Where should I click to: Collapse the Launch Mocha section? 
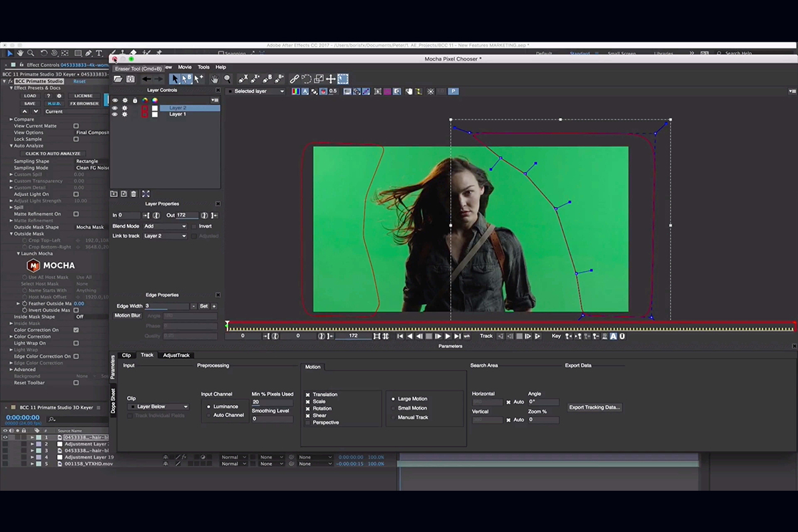pyautogui.click(x=19, y=253)
